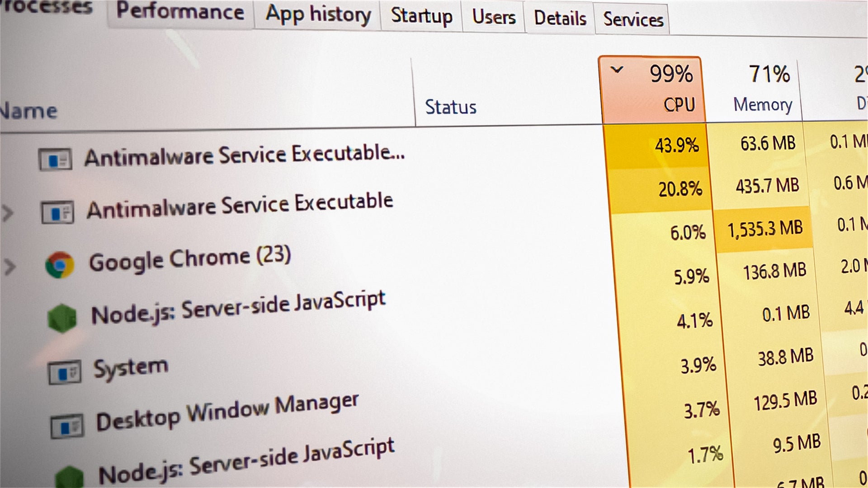The height and width of the screenshot is (488, 868).
Task: Click the Google Chrome icon
Action: [x=60, y=265]
